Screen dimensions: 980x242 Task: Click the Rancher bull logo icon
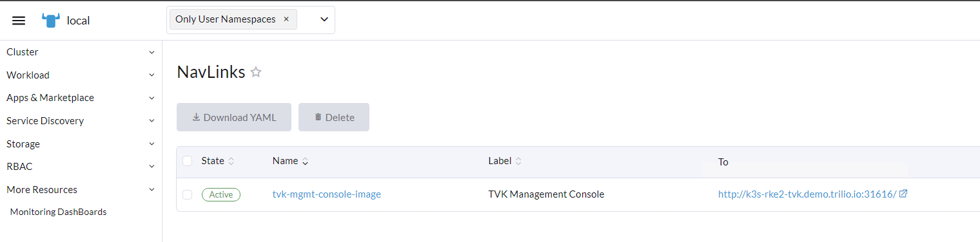(x=51, y=21)
